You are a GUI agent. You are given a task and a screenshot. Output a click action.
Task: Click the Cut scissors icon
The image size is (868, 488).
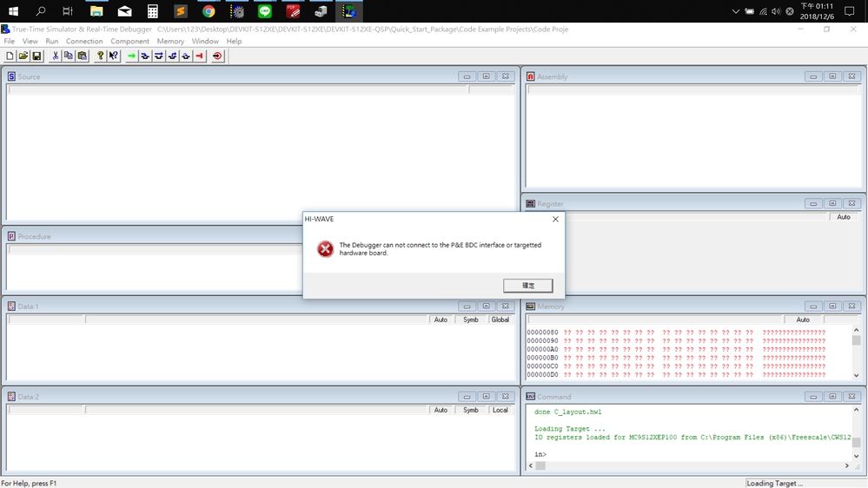click(56, 56)
